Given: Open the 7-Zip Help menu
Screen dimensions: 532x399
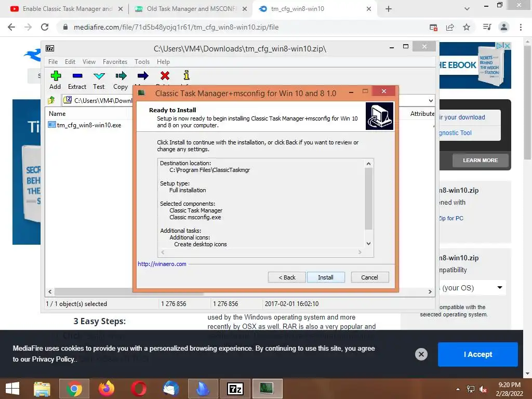Looking at the screenshot, I should [x=163, y=62].
